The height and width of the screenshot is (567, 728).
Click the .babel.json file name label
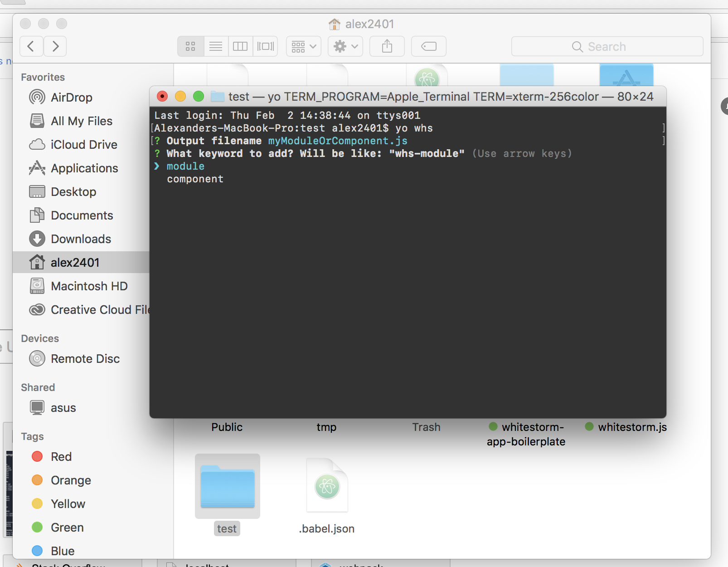[x=327, y=529]
